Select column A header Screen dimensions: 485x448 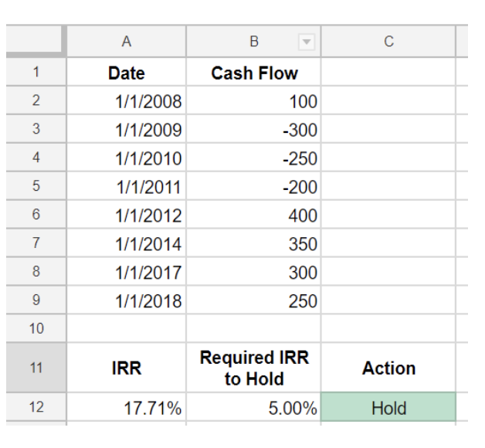coord(126,42)
